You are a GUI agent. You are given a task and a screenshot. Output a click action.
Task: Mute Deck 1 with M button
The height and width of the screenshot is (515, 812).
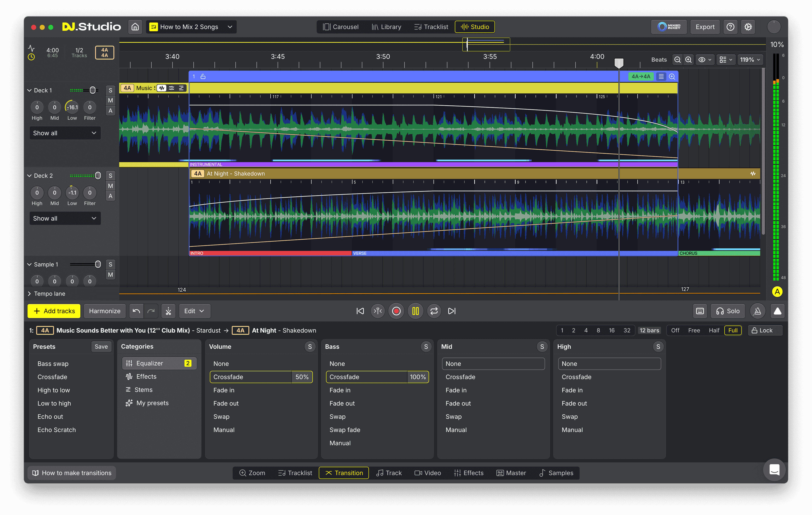click(x=110, y=100)
